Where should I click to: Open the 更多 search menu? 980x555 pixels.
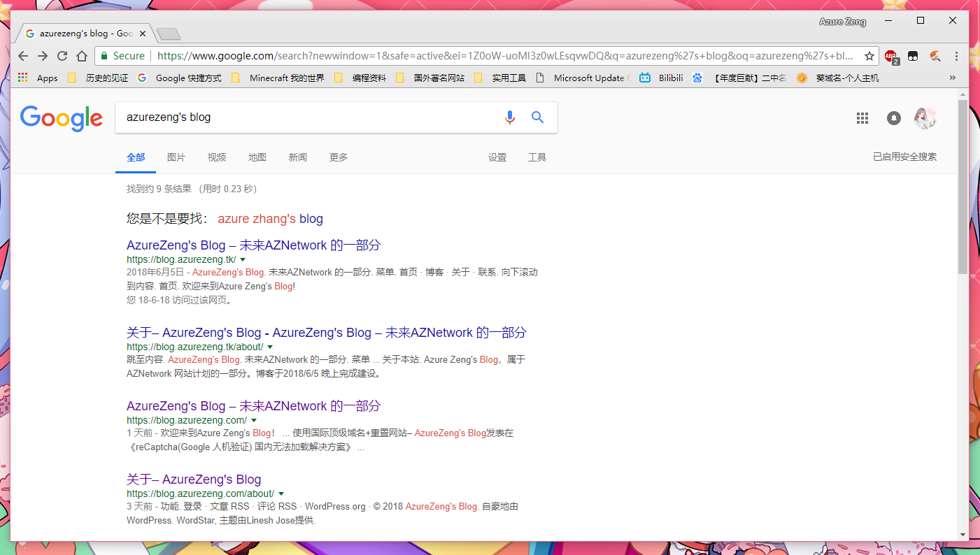click(x=339, y=157)
